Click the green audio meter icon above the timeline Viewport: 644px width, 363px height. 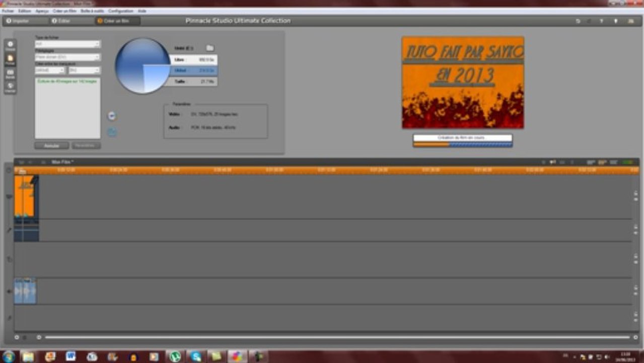(628, 162)
